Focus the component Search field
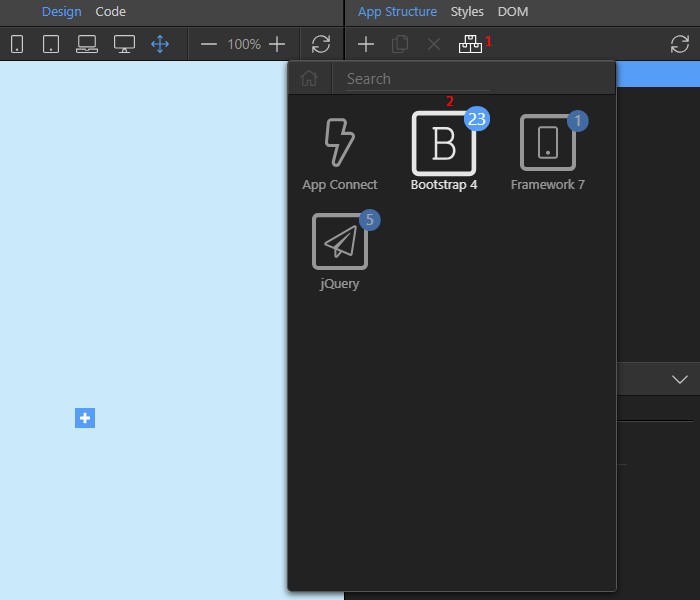The height and width of the screenshot is (600, 700). 417,79
